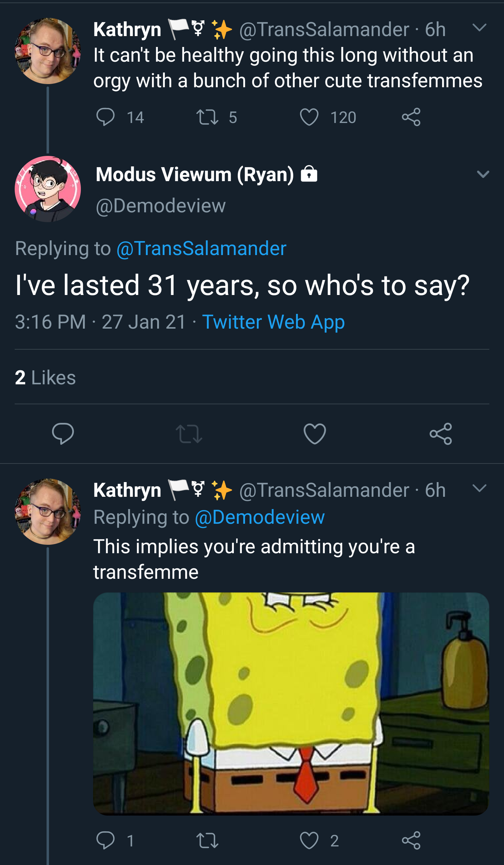Like the bottom reply with 2 likes
This screenshot has height=865, width=504.
(x=309, y=840)
